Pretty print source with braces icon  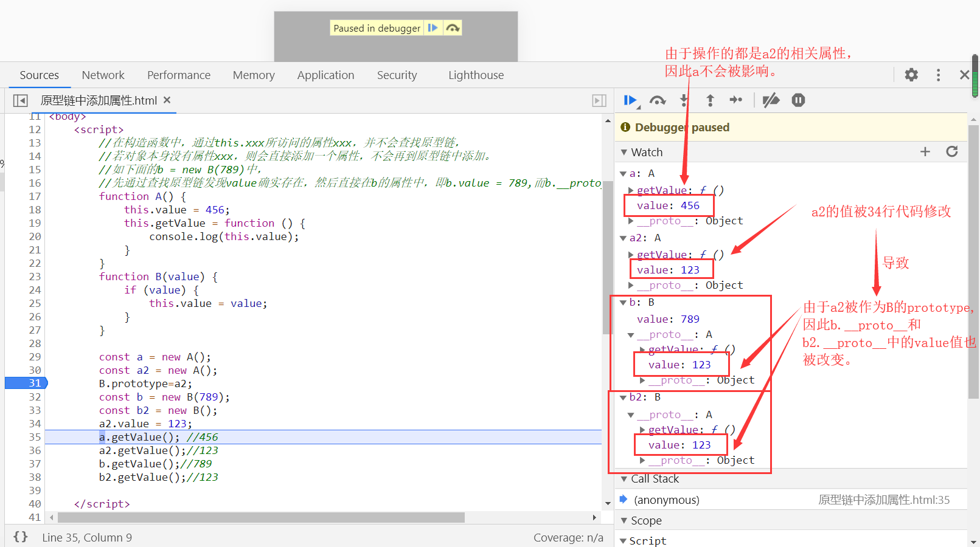(21, 537)
